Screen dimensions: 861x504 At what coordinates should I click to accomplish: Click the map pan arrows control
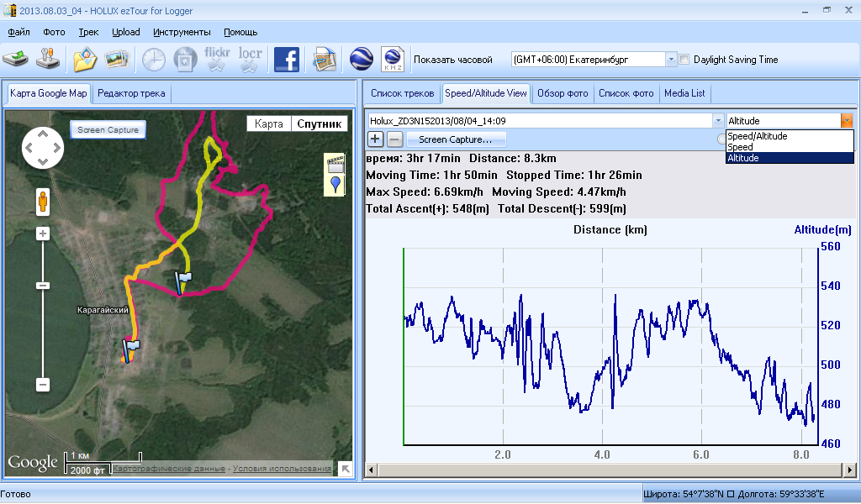point(43,148)
